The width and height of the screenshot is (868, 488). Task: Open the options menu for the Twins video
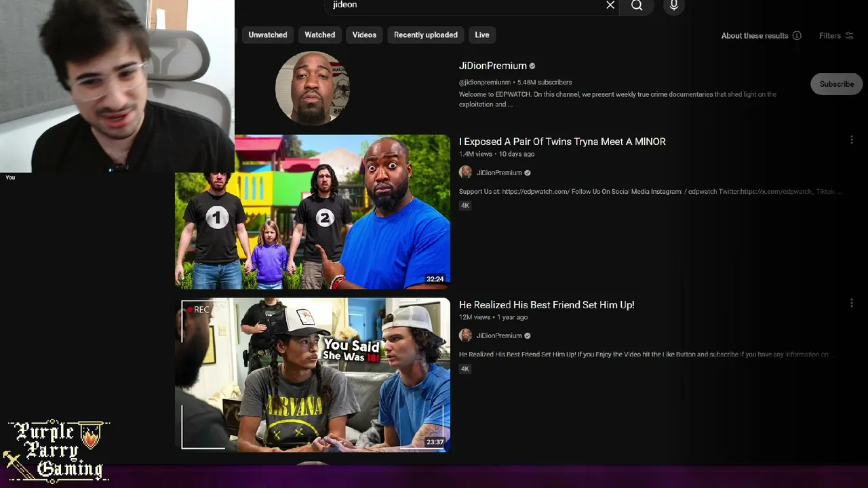852,140
